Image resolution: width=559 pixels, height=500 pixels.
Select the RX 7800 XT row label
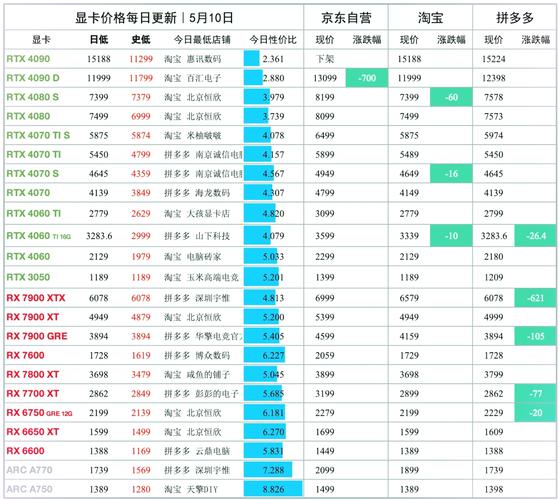(32, 375)
